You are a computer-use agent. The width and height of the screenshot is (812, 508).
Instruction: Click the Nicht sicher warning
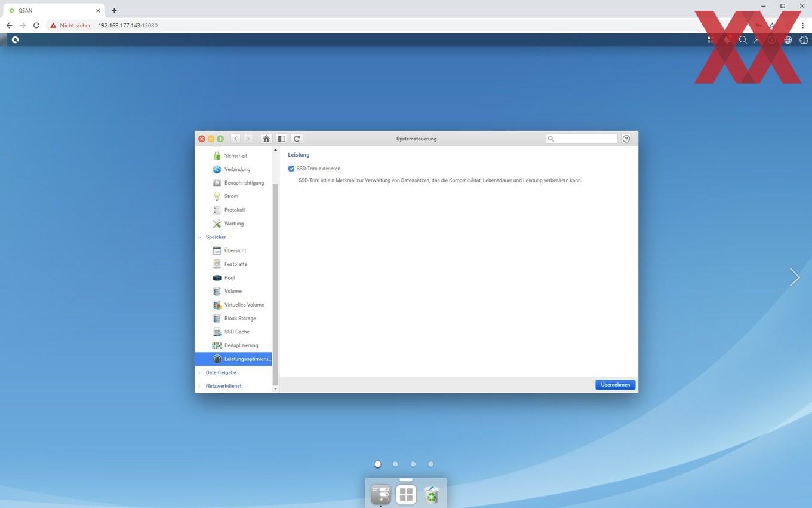(x=70, y=26)
